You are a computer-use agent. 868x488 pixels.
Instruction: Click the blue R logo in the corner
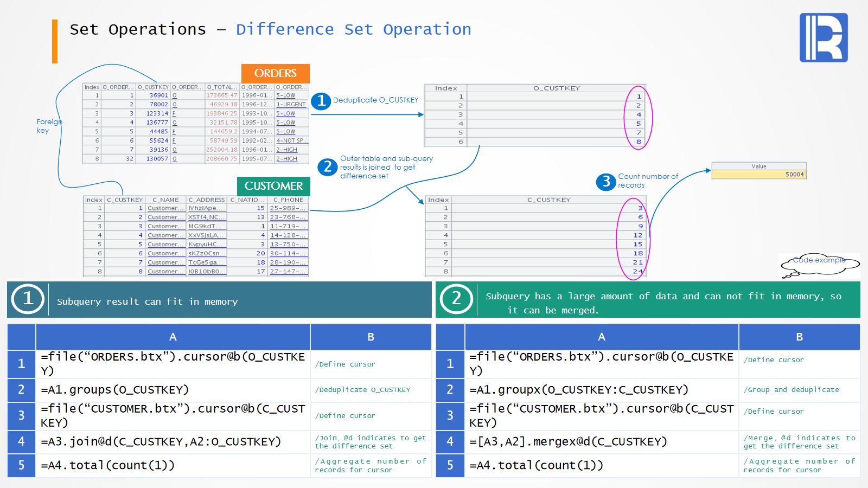[x=823, y=37]
